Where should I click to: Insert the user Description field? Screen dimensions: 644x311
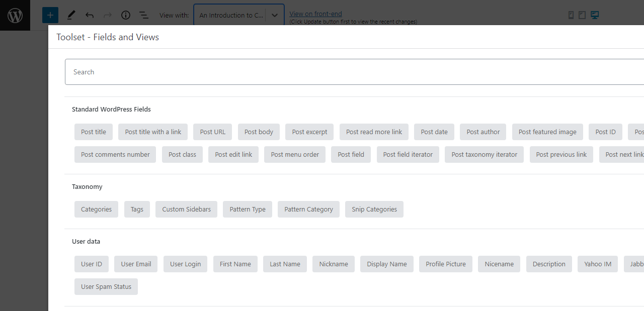(549, 264)
